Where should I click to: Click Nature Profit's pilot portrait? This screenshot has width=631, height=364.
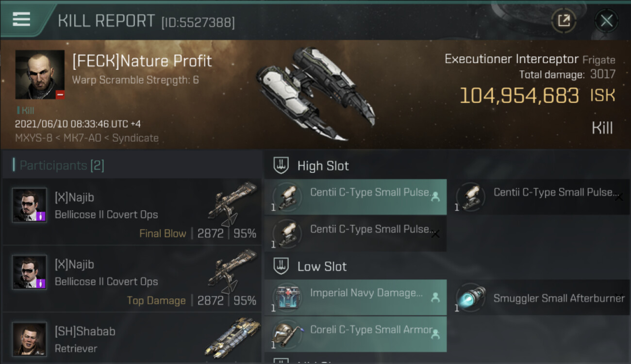pyautogui.click(x=40, y=74)
